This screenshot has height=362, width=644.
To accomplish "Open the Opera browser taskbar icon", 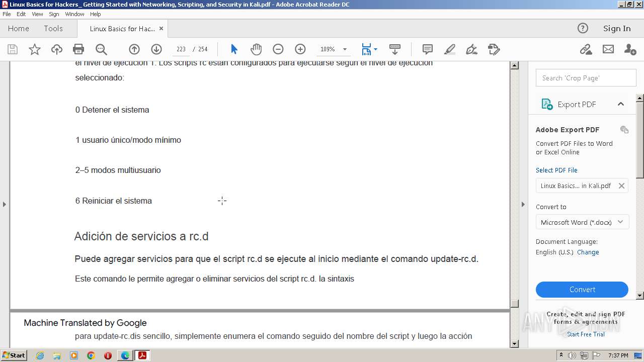I will (x=108, y=355).
